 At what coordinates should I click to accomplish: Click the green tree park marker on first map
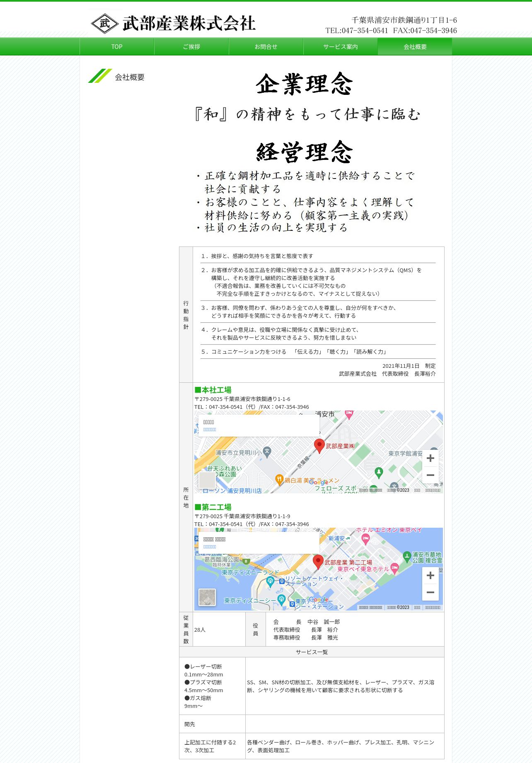379,472
